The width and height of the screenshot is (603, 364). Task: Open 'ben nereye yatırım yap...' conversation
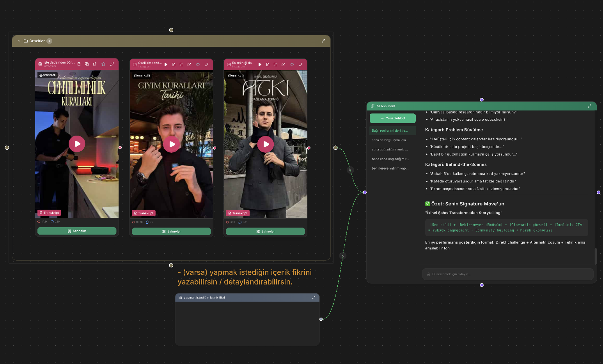tap(389, 168)
